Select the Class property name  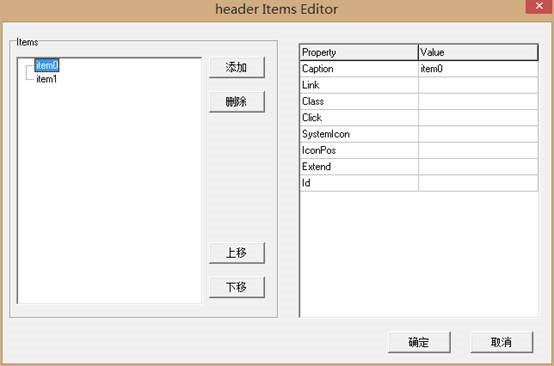(x=359, y=101)
